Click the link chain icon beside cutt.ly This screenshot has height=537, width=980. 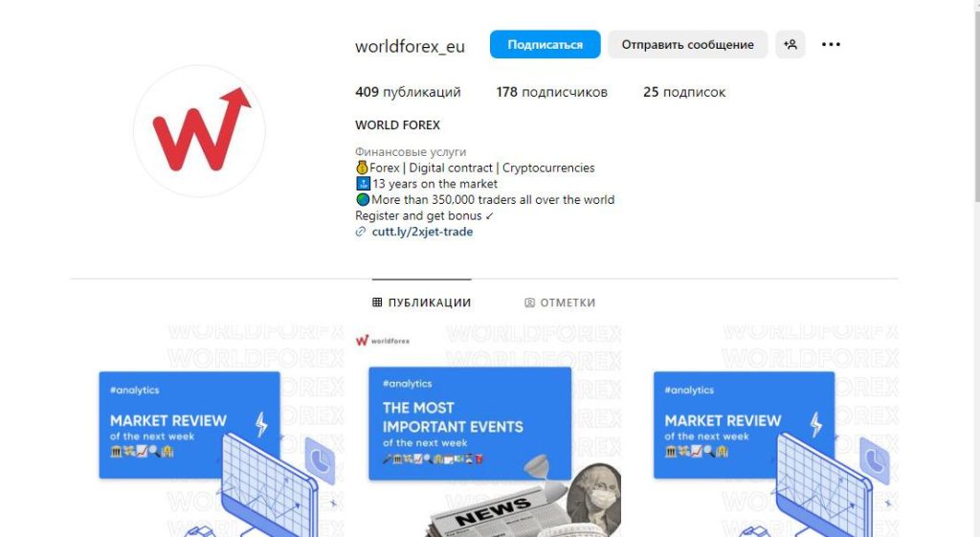(361, 232)
